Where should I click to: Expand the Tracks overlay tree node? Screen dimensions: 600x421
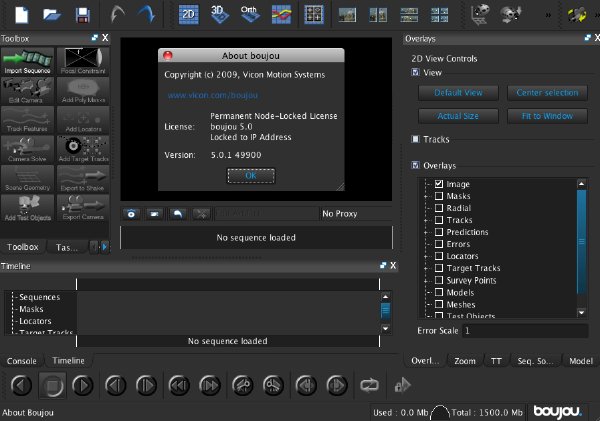pyautogui.click(x=426, y=220)
